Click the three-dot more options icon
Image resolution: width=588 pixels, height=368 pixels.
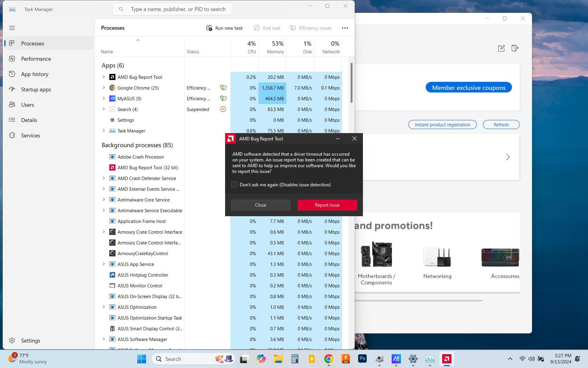[x=345, y=28]
